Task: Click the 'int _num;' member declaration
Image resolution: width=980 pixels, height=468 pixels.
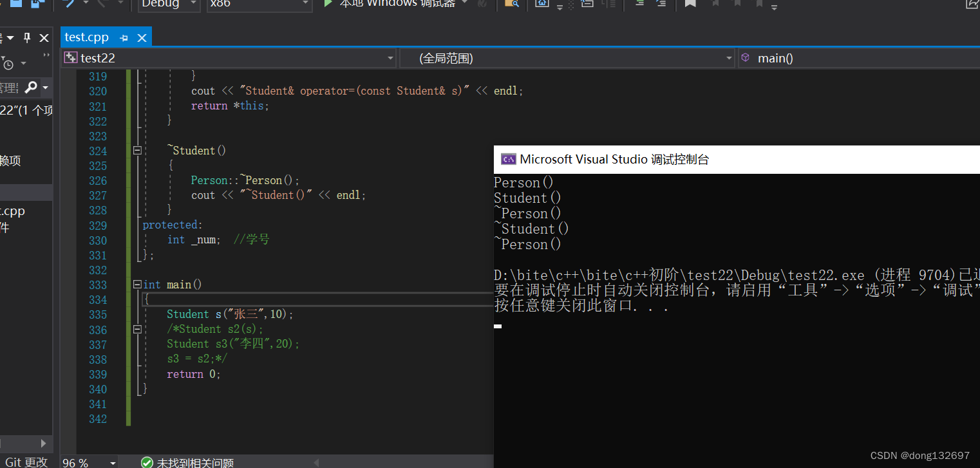Action: point(194,239)
